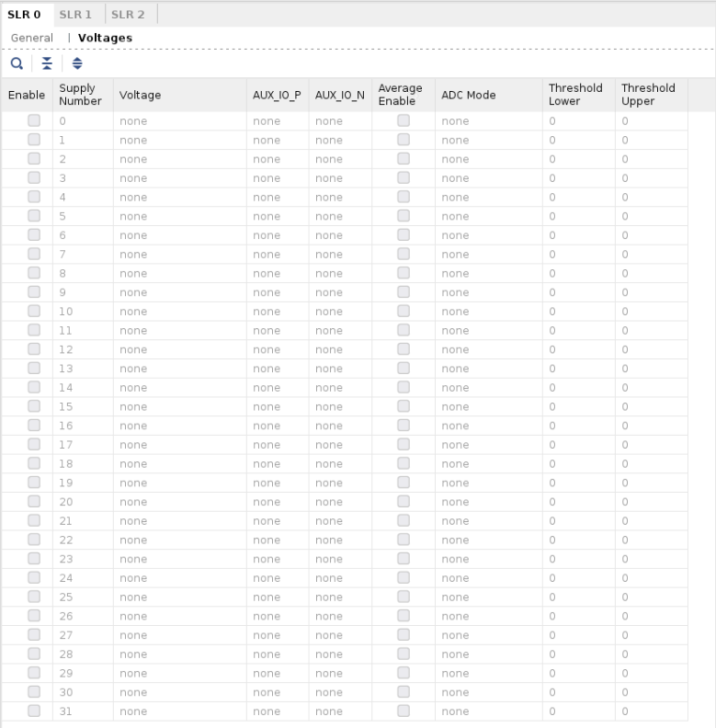
Task: Click the search magnifier icon
Action: (x=17, y=63)
